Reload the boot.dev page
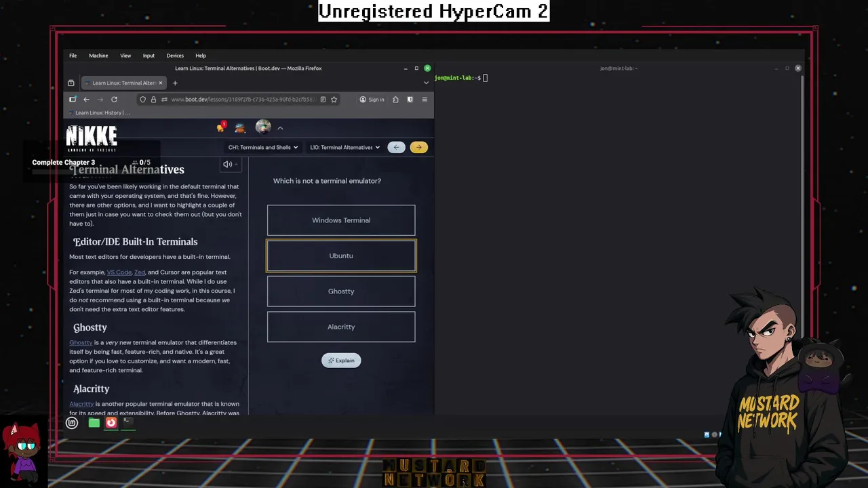This screenshot has width=868, height=488. click(114, 100)
